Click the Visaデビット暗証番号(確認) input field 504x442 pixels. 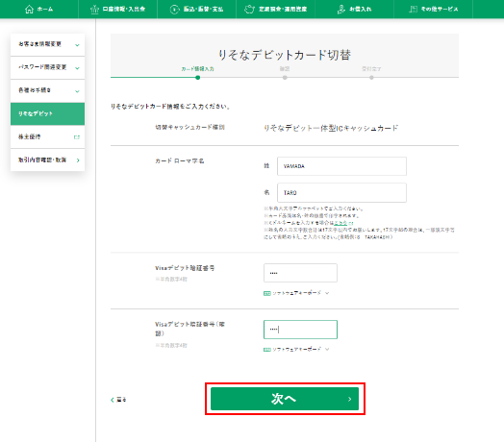[x=300, y=330]
